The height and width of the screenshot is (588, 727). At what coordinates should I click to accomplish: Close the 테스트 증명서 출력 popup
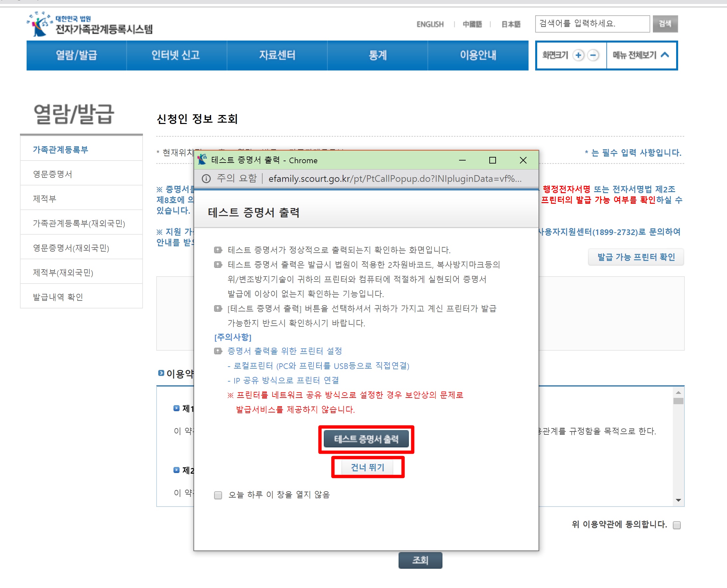523,160
